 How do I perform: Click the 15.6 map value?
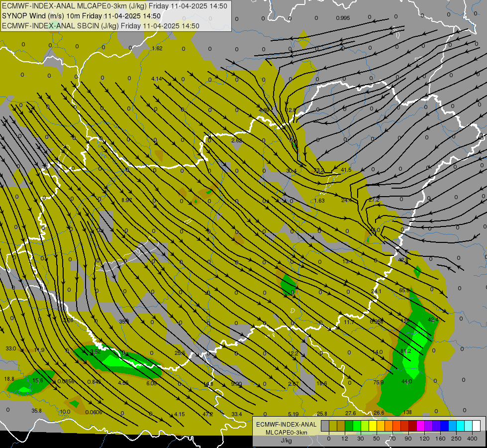click(38, 380)
